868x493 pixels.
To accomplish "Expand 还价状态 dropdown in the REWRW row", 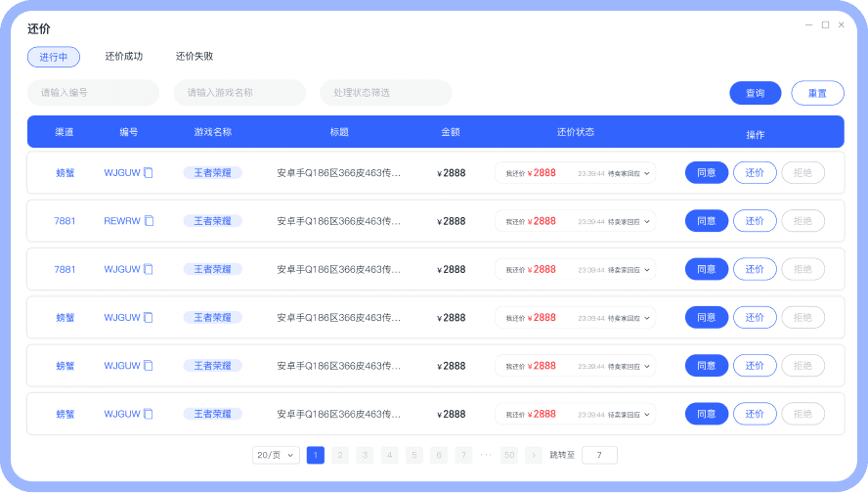I will click(x=646, y=222).
